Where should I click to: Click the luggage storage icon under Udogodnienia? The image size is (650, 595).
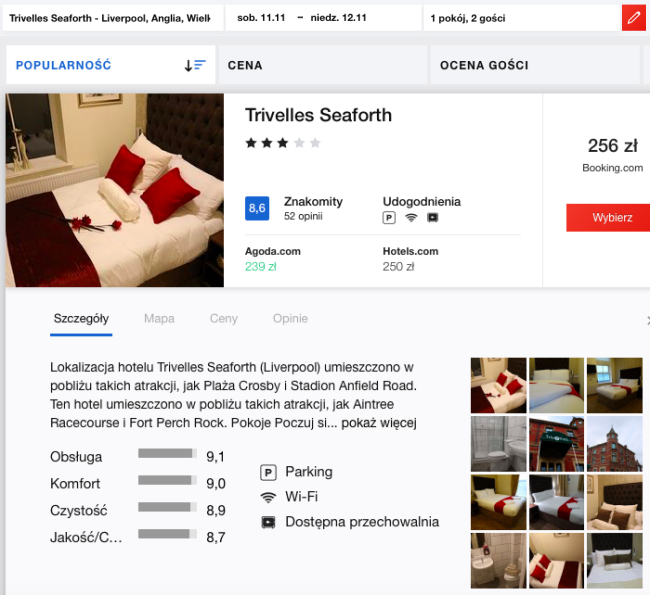[432, 218]
